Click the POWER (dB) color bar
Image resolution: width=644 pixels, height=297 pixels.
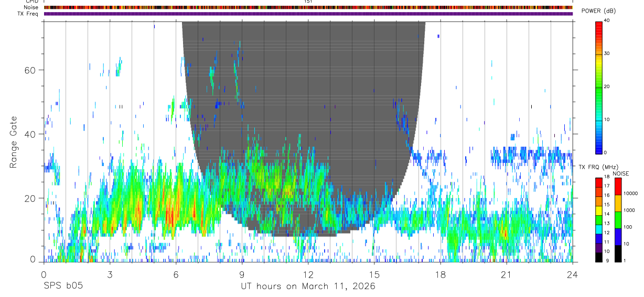[x=599, y=87]
